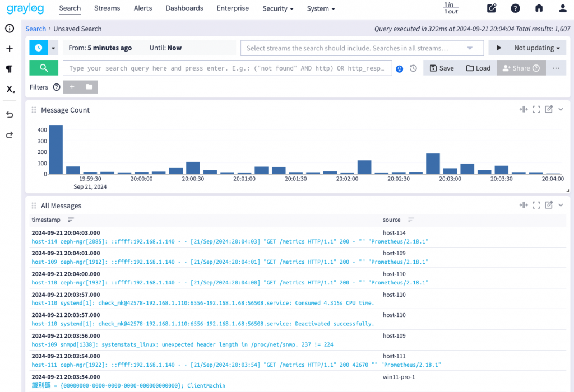Image resolution: width=574 pixels, height=392 pixels.
Task: Click the Load saved search button
Action: (x=478, y=68)
